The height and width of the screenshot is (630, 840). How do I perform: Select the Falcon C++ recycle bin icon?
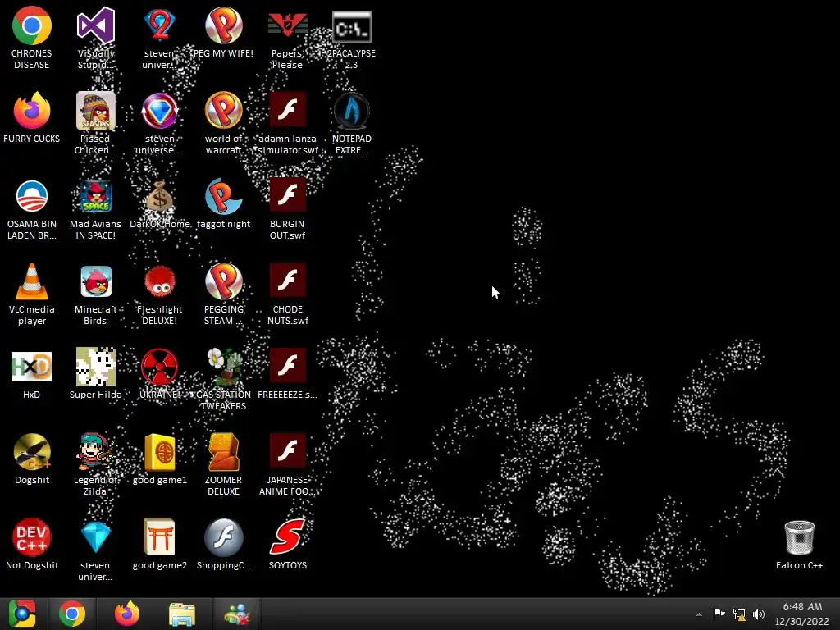click(x=799, y=538)
